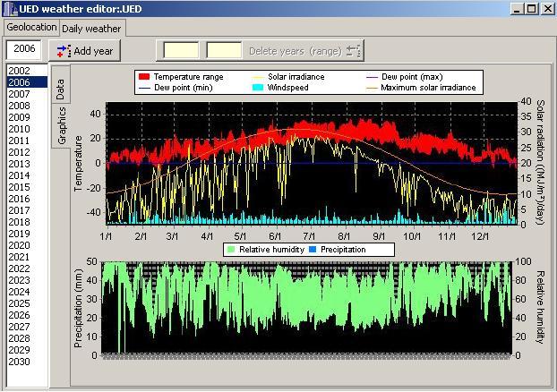The height and width of the screenshot is (392, 557).
Task: Select year 2028 in the list
Action: click(27, 338)
